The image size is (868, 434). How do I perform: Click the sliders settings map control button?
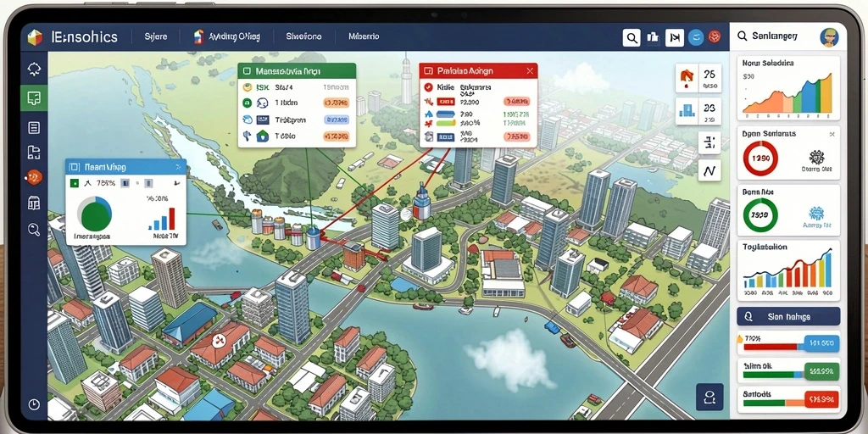pyautogui.click(x=709, y=142)
